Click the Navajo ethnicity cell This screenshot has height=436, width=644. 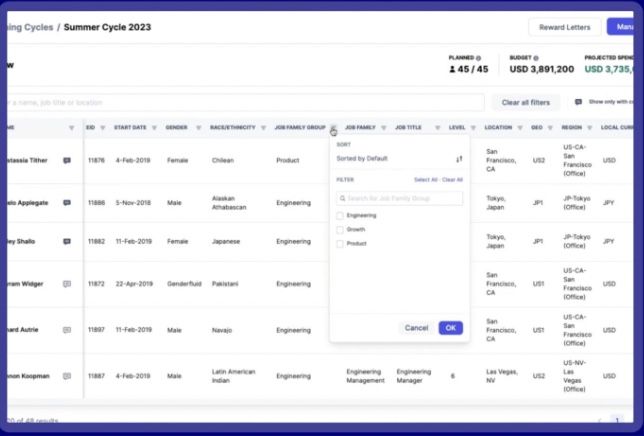click(x=222, y=330)
